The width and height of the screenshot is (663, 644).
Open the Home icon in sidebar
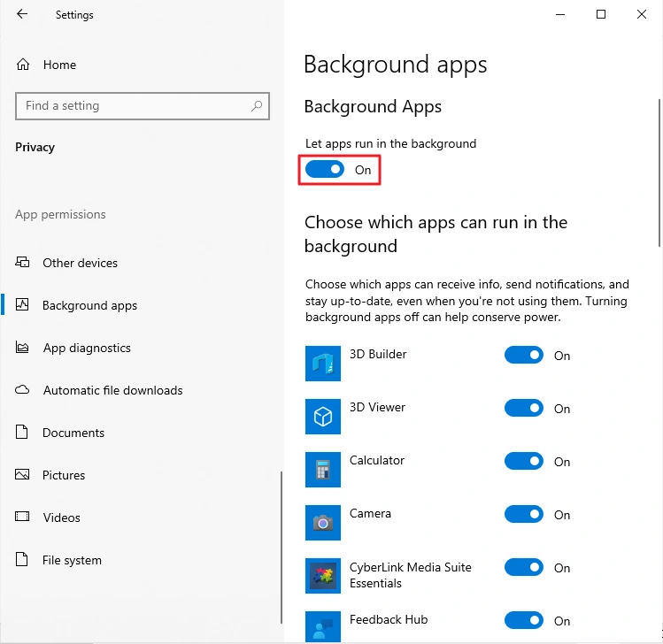[23, 65]
